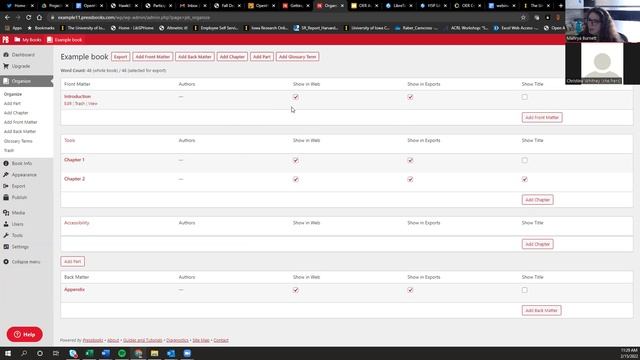
Task: Uncheck Show in Web for Appendix
Action: coord(296,290)
